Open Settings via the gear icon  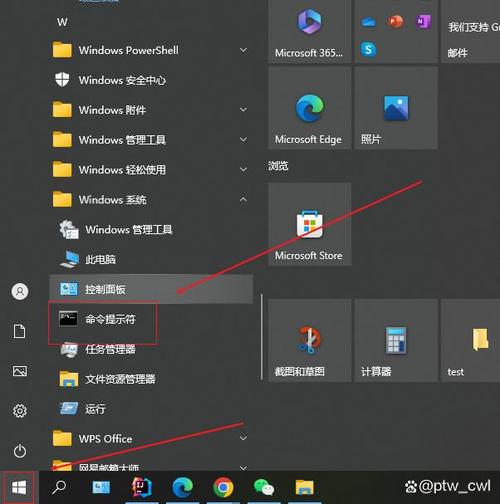[20, 411]
